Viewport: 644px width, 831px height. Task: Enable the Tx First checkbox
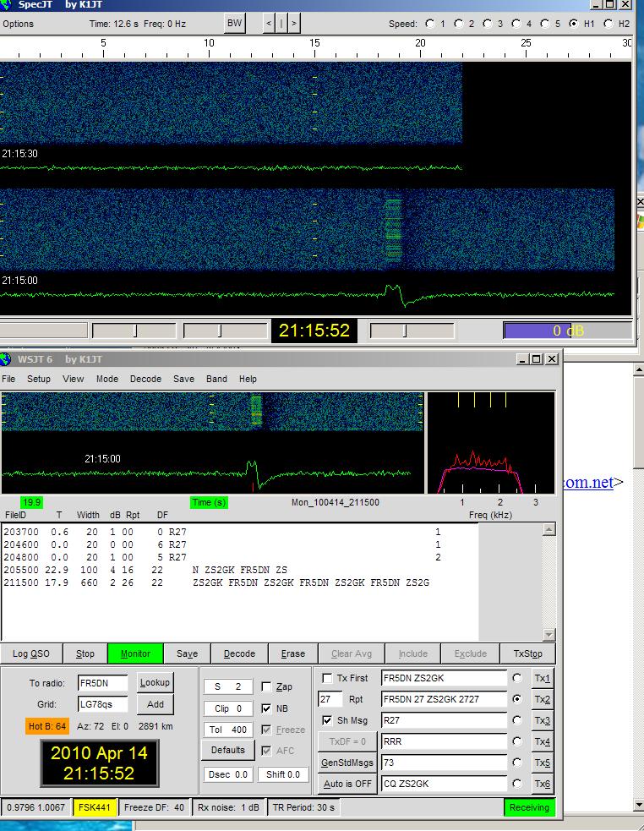(x=328, y=679)
